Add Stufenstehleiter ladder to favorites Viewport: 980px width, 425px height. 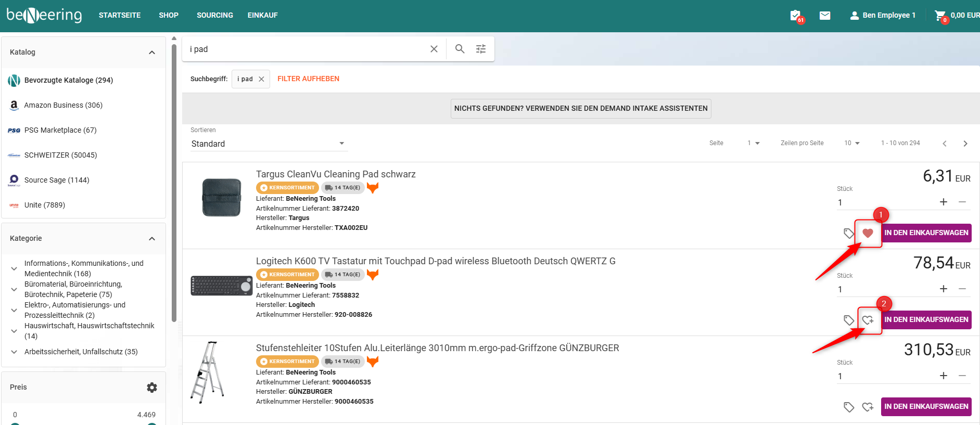pos(868,407)
